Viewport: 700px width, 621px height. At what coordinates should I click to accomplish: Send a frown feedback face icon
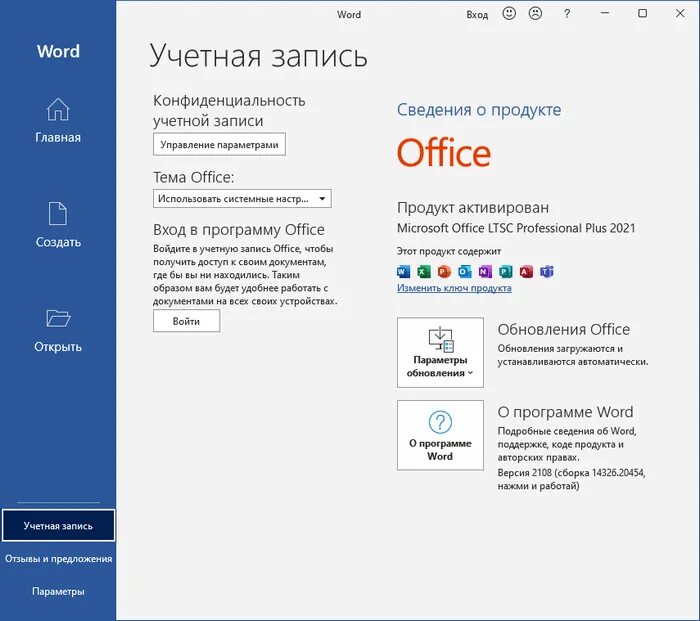point(535,13)
